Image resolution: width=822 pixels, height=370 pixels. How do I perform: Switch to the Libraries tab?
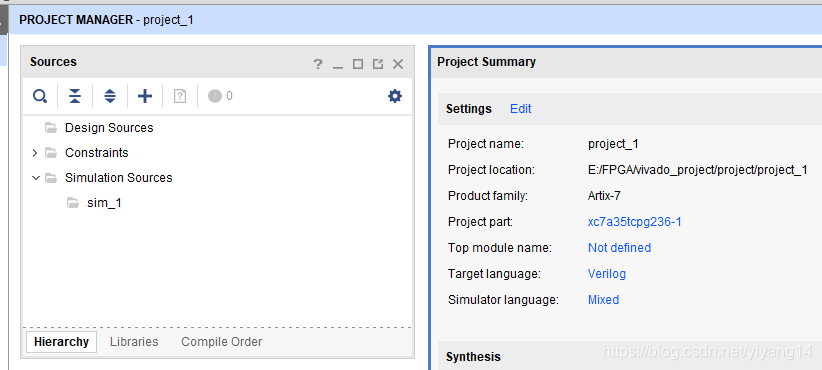click(134, 342)
